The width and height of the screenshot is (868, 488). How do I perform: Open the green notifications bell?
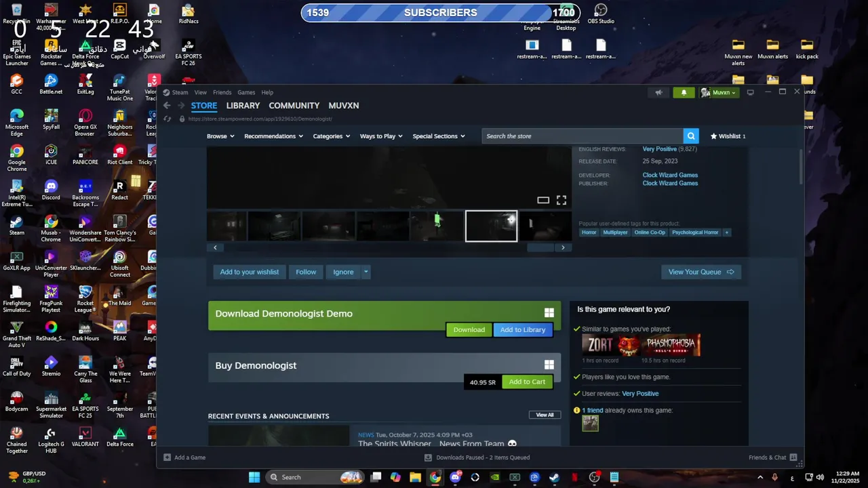pyautogui.click(x=684, y=92)
